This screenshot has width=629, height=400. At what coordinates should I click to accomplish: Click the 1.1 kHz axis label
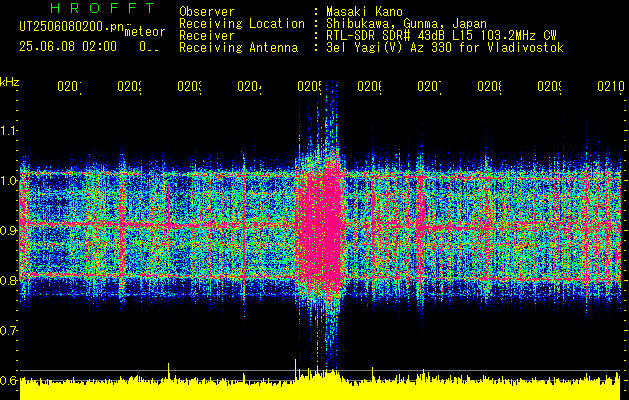coord(8,130)
